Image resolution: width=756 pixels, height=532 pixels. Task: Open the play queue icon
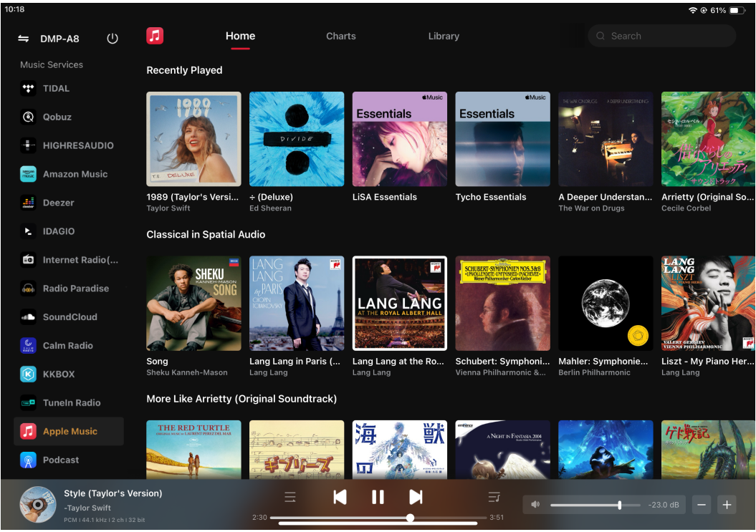click(494, 497)
